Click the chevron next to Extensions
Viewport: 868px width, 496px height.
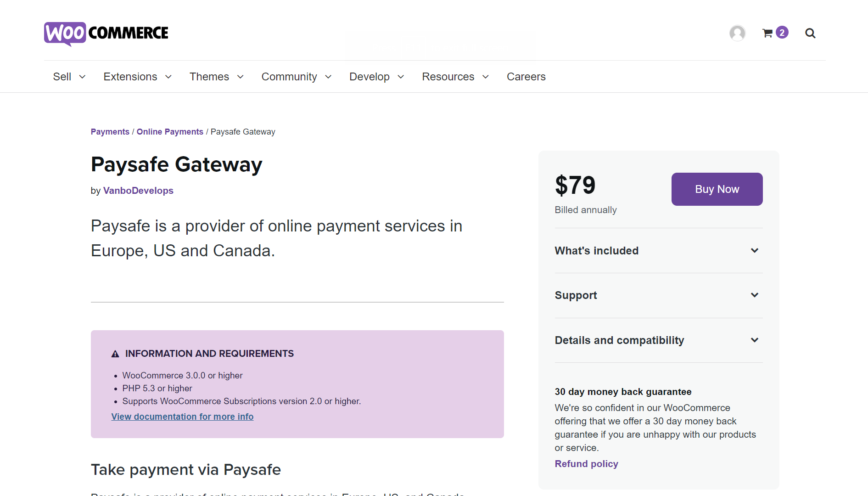pyautogui.click(x=168, y=77)
